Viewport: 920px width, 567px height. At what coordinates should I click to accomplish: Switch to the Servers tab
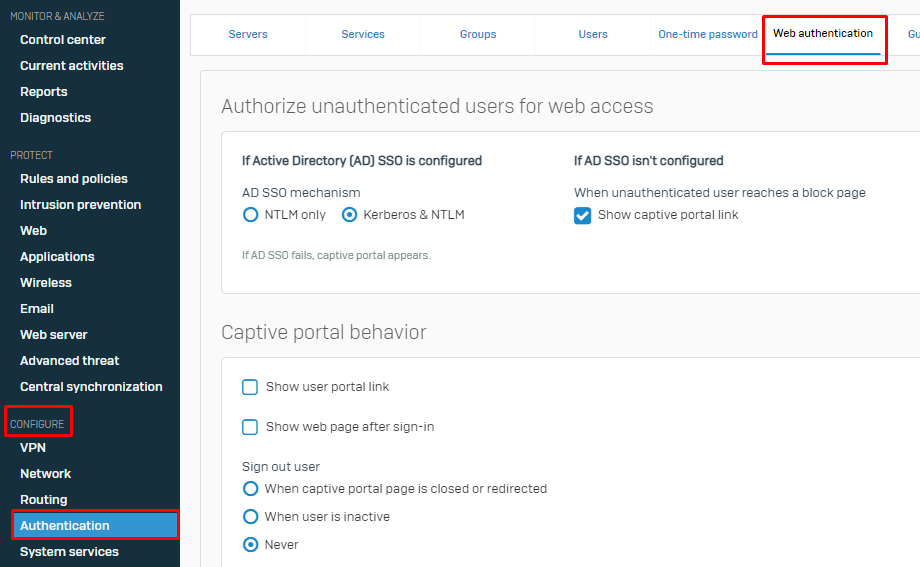point(248,34)
